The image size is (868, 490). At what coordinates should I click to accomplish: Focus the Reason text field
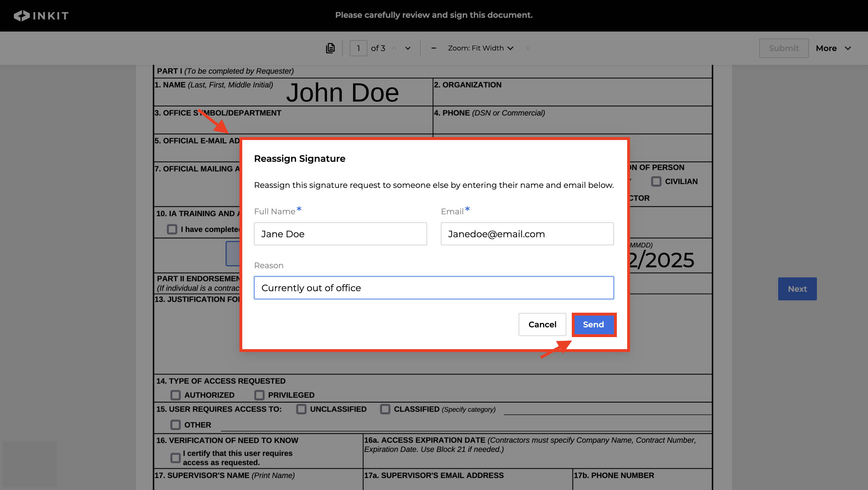[434, 288]
